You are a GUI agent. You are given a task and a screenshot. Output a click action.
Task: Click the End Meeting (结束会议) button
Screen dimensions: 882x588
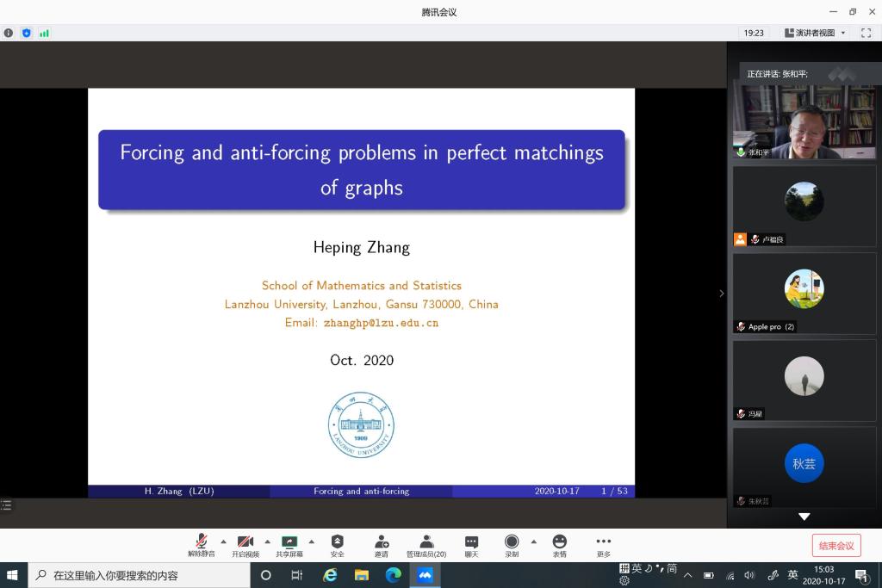pyautogui.click(x=835, y=545)
